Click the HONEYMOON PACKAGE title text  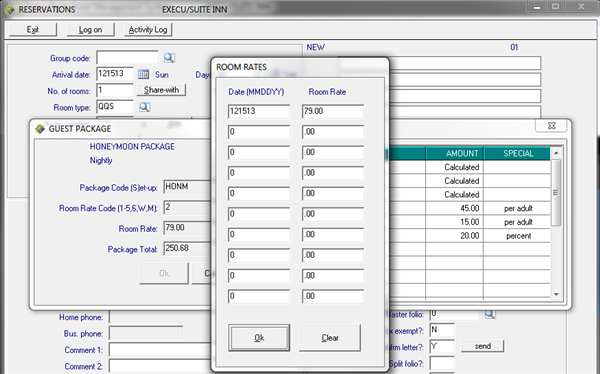(x=132, y=147)
